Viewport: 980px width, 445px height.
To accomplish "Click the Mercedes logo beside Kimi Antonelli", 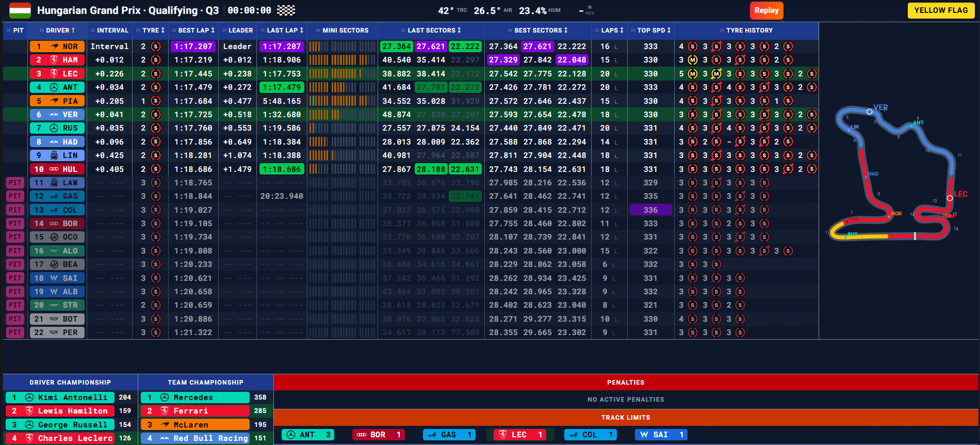I will coord(29,398).
